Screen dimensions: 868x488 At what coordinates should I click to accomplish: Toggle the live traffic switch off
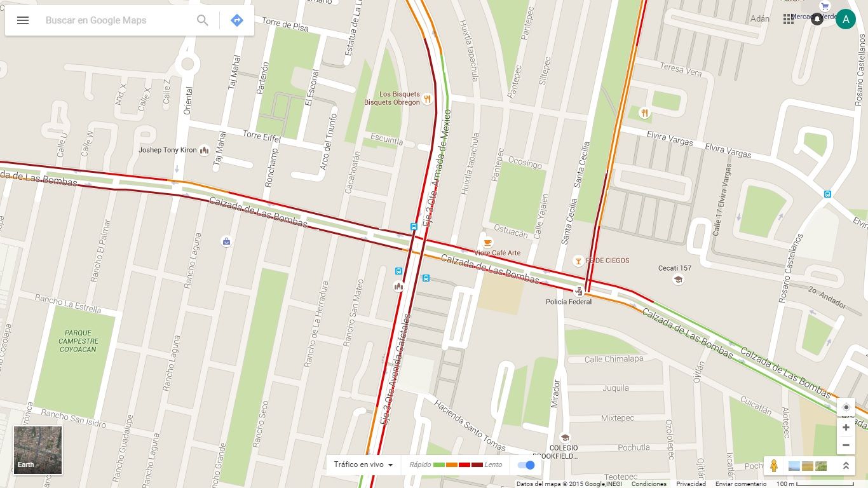pos(526,465)
